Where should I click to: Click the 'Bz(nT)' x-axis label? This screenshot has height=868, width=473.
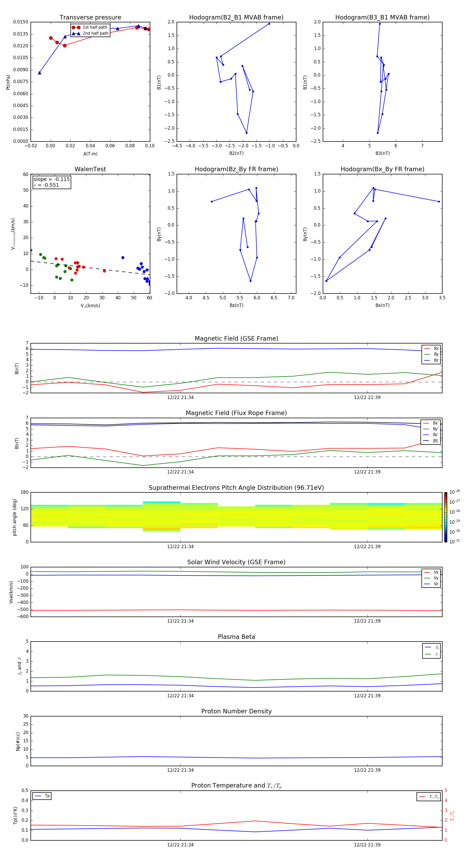pos(236,305)
